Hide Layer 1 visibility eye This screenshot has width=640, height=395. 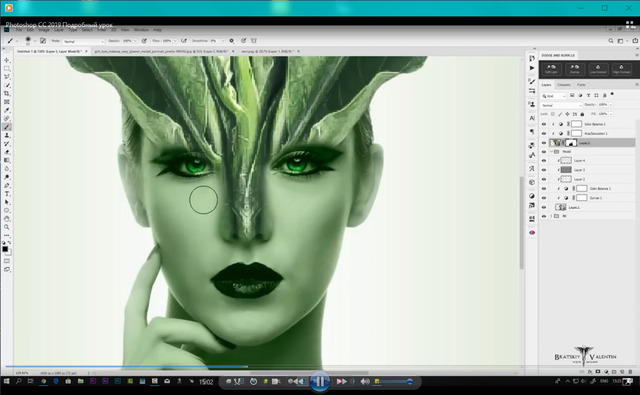tap(544, 207)
